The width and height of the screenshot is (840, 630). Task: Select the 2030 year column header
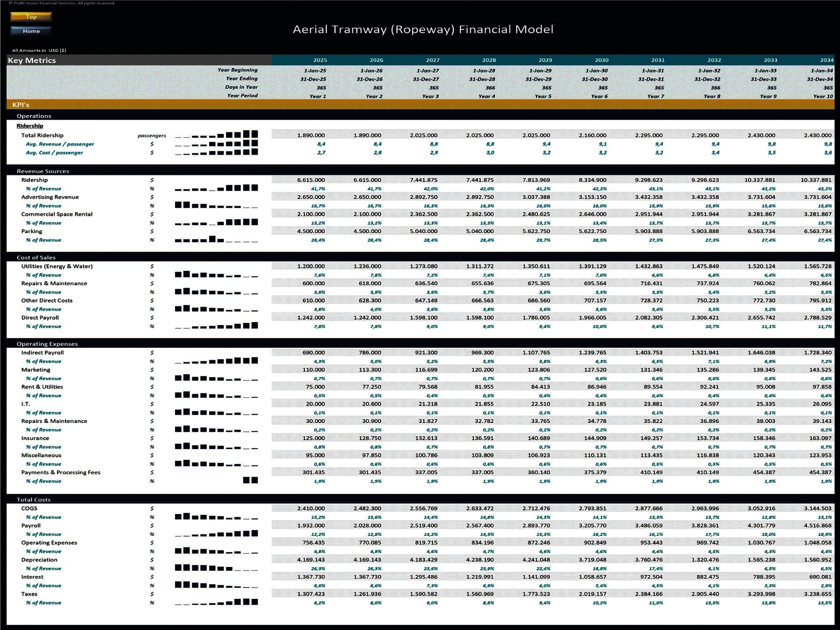point(602,60)
